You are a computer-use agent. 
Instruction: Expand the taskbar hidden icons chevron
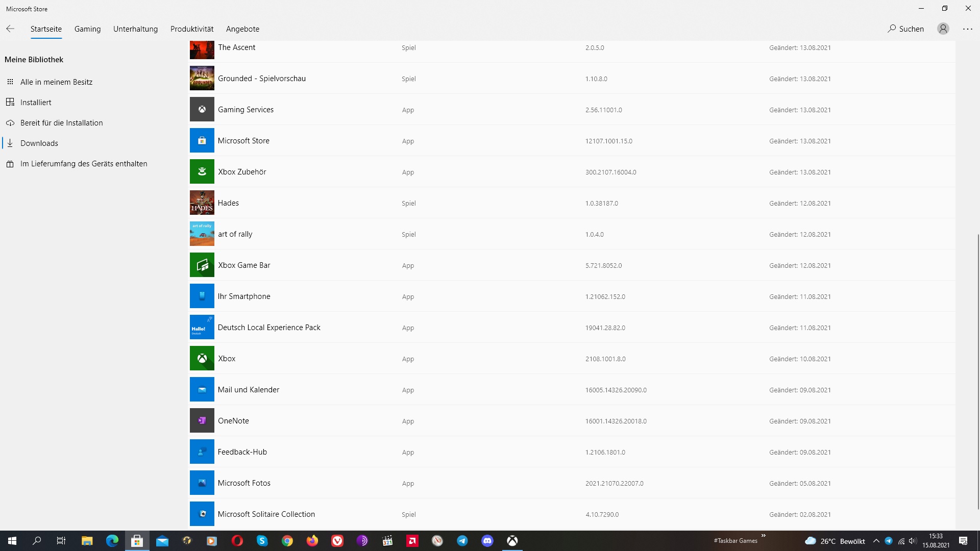tap(876, 541)
